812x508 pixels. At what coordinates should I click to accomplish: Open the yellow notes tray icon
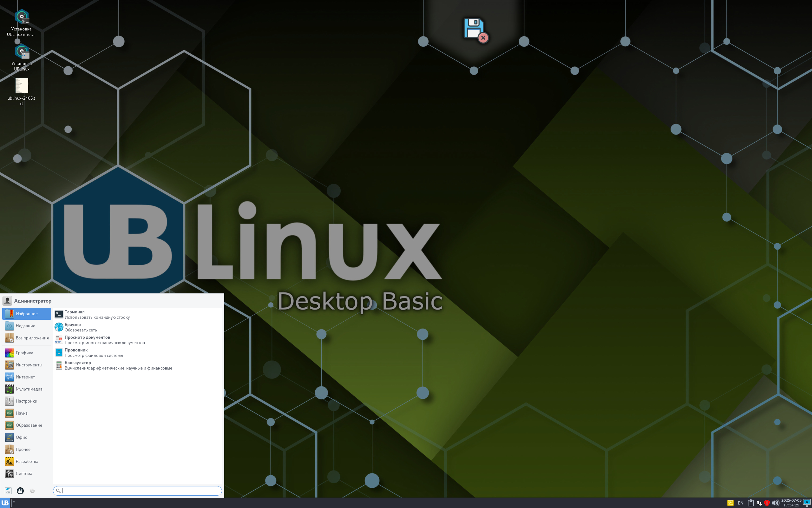pyautogui.click(x=730, y=503)
